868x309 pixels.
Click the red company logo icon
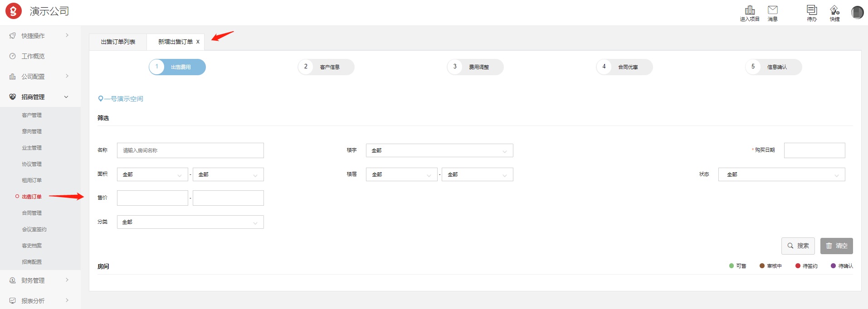tap(14, 11)
